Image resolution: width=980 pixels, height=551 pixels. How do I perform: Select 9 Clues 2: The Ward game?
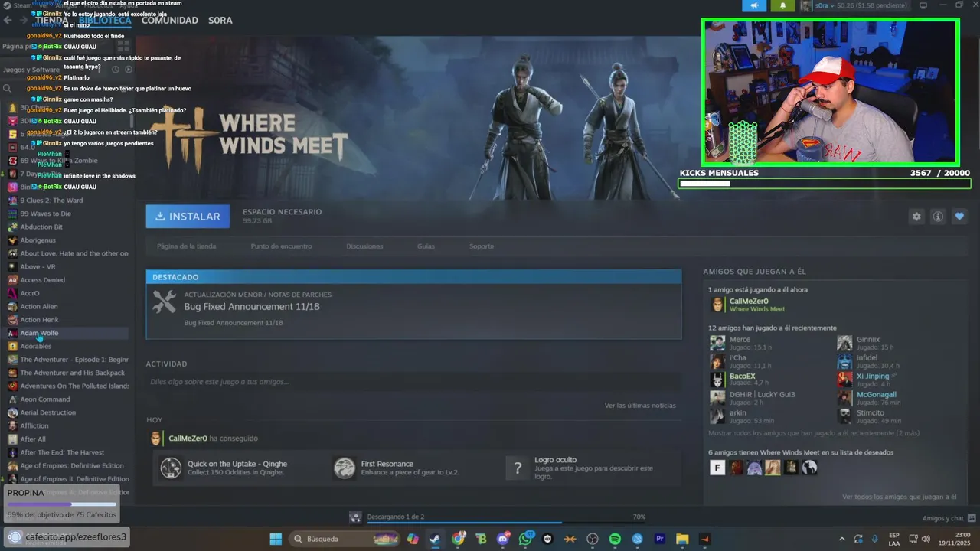tap(51, 201)
